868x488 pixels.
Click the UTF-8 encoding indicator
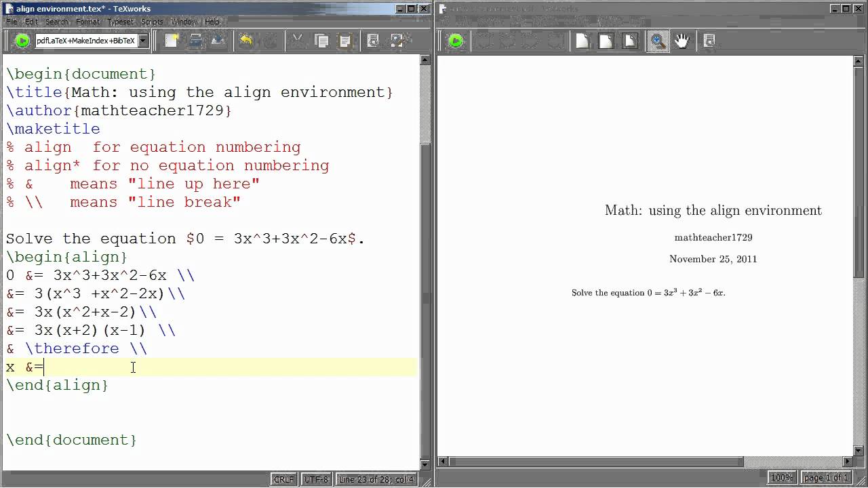(316, 479)
